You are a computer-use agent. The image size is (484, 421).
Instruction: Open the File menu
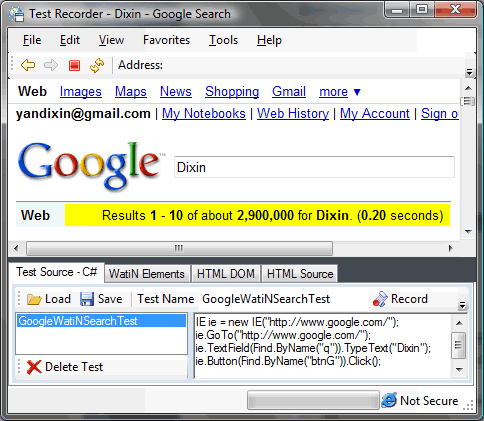(x=32, y=40)
